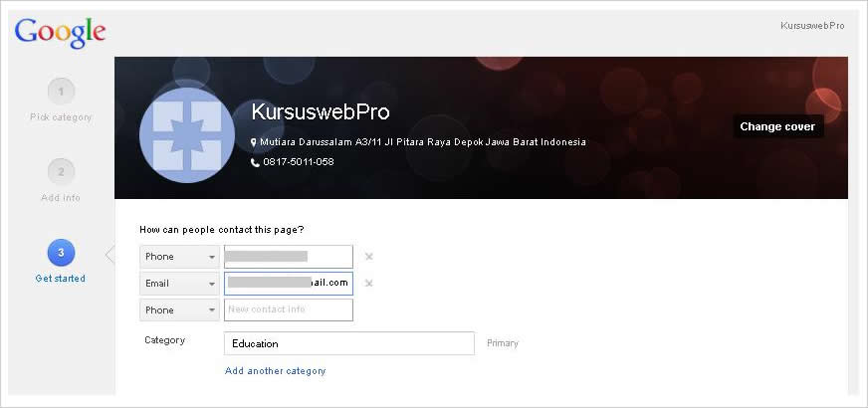Click the location pin icon in cover
The width and height of the screenshot is (868, 408).
(254, 142)
